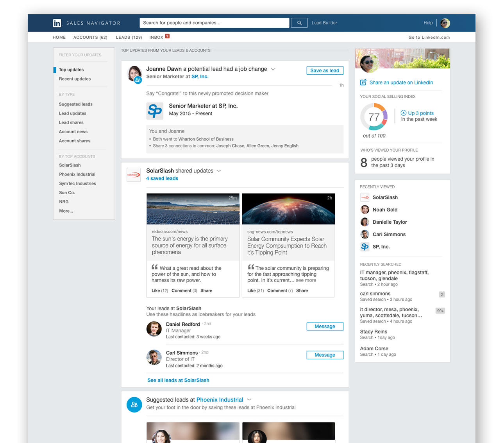This screenshot has height=443, width=504.
Task: Open recent search Stacy Reins
Action: [374, 332]
